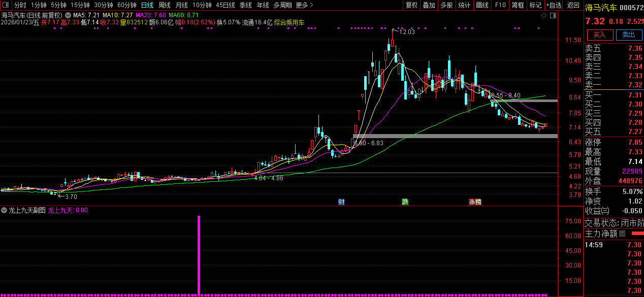Screen dimensions: 644x297
Task: Switch to 季线 quarterly chart
Action: point(246,5)
